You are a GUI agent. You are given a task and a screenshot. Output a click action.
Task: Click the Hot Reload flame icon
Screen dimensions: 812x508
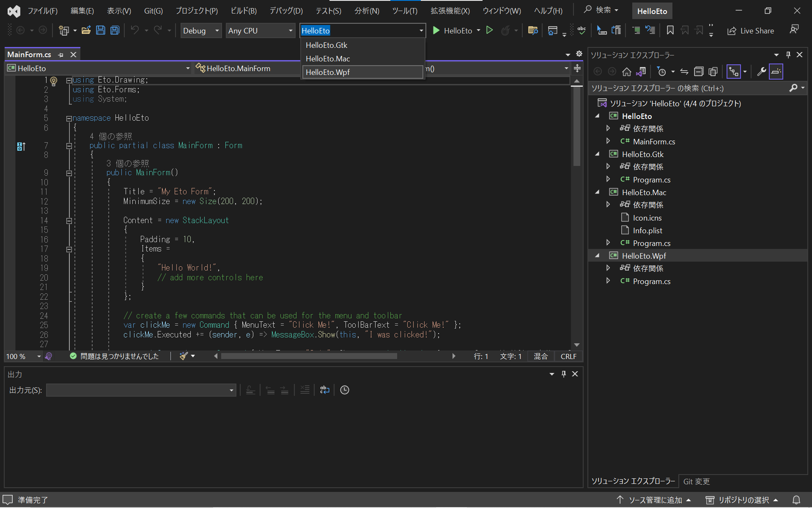click(505, 30)
